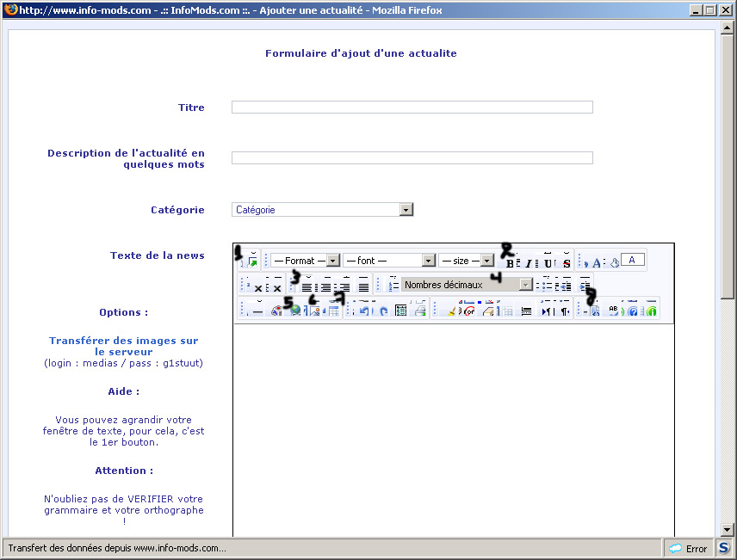Click the Error indicator in the status bar
Viewport: 737px width, 560px height.
[688, 548]
